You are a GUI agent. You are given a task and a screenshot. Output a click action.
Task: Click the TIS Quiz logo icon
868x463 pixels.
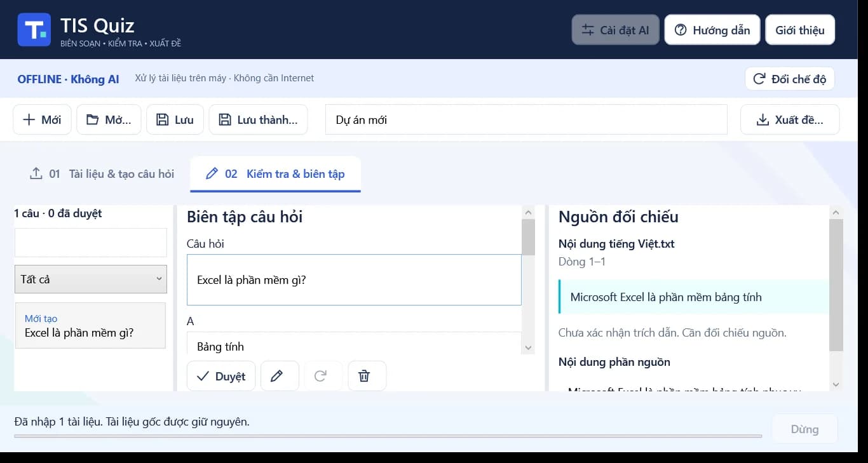point(34,29)
